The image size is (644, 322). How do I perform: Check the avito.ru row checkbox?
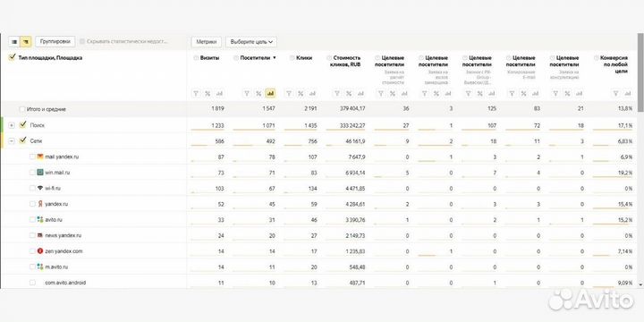point(32,220)
